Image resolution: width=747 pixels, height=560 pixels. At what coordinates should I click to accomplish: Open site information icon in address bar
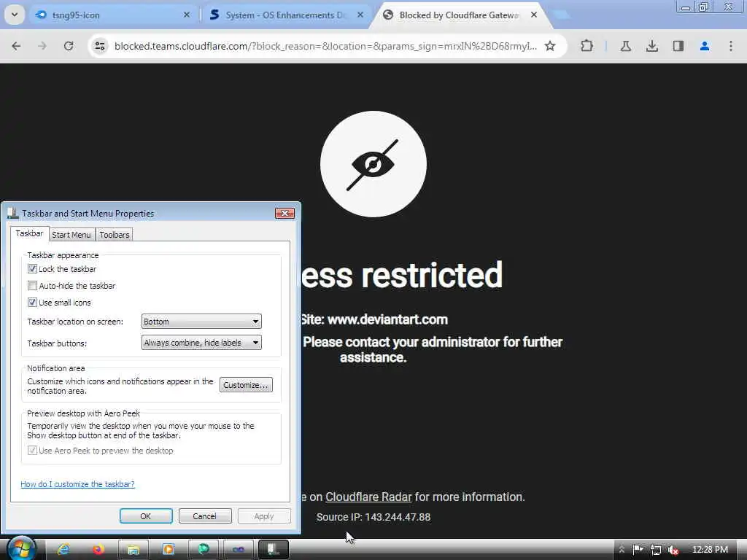[x=99, y=46]
